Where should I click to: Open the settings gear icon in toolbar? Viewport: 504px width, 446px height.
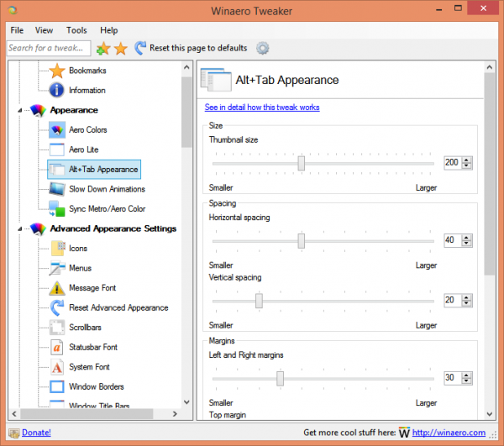(x=263, y=48)
